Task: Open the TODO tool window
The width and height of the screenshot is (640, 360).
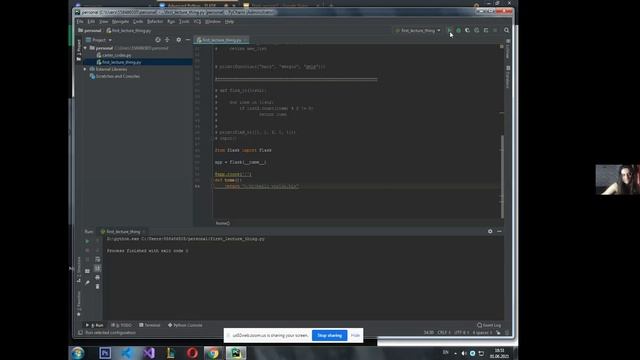Action: tap(121, 325)
